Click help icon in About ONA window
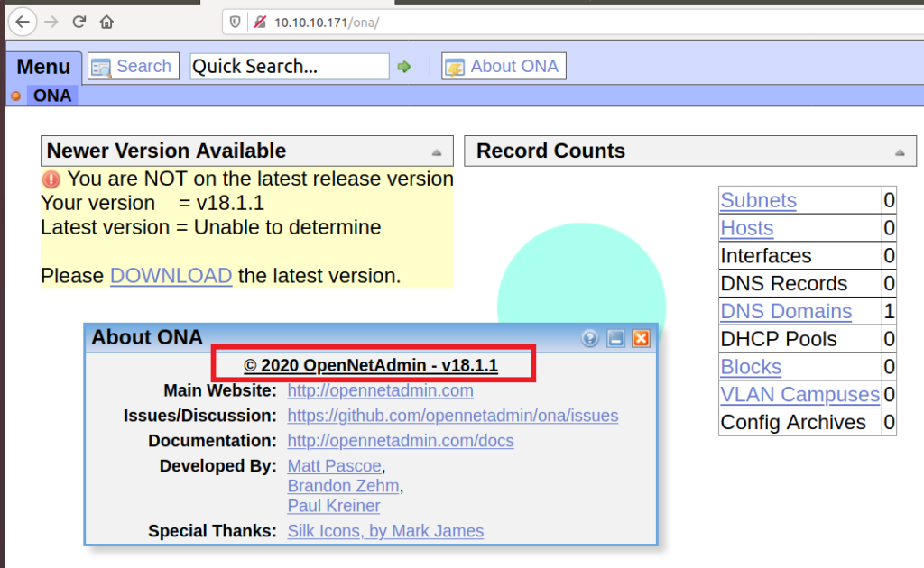The image size is (924, 568). coord(589,338)
